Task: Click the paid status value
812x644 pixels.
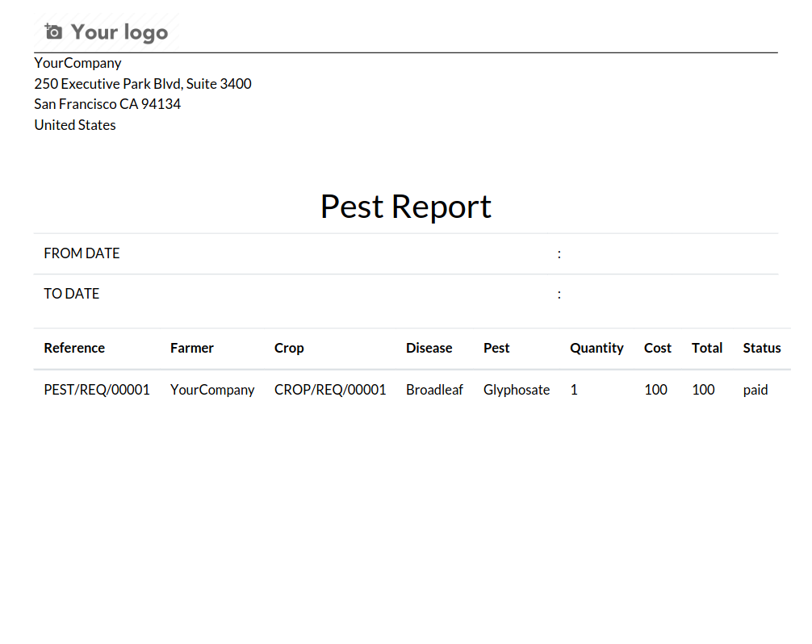Action: point(755,391)
